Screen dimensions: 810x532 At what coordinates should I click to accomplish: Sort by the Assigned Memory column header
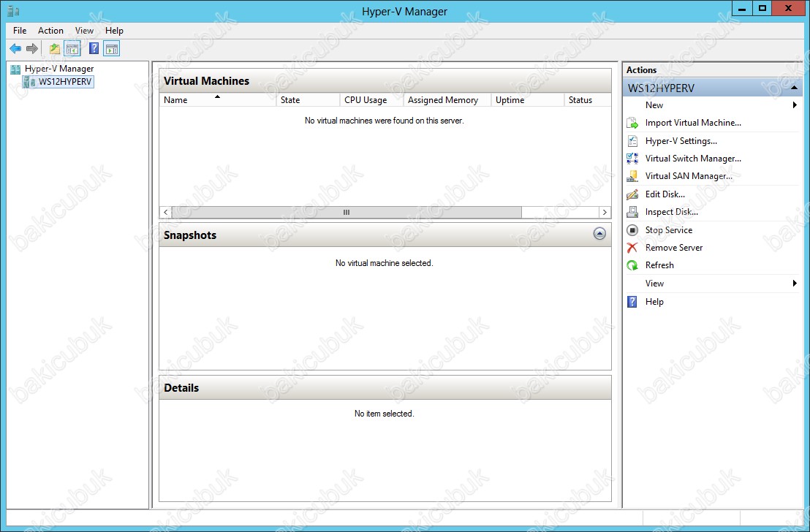click(x=447, y=100)
